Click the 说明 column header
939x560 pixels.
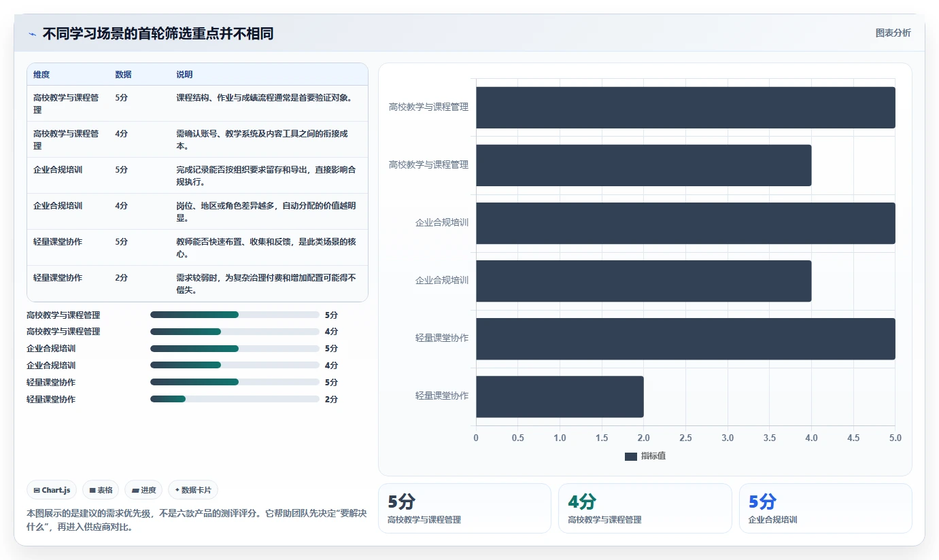coord(184,75)
